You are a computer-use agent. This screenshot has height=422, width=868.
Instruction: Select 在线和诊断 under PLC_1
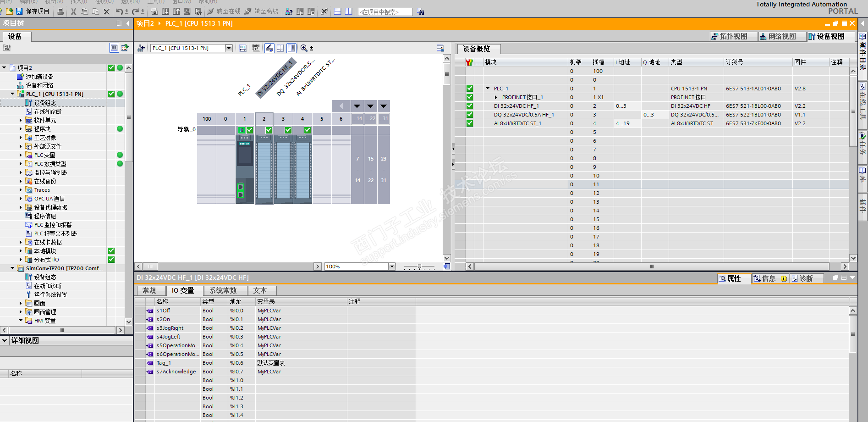tap(48, 111)
